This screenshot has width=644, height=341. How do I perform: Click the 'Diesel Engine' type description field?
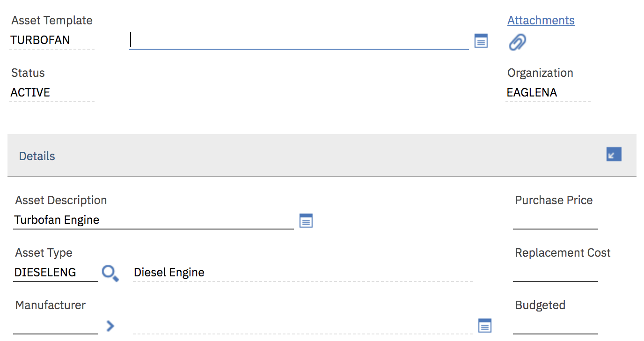click(302, 273)
